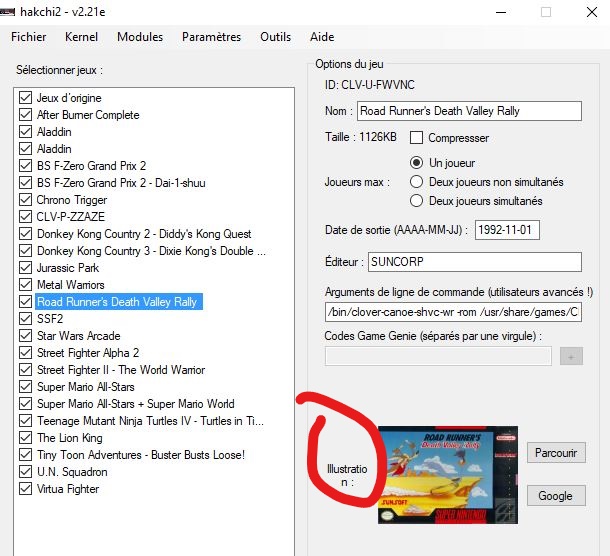Select Deux joueurs simultanés option
Viewport: 610px width, 556px height.
coord(416,201)
